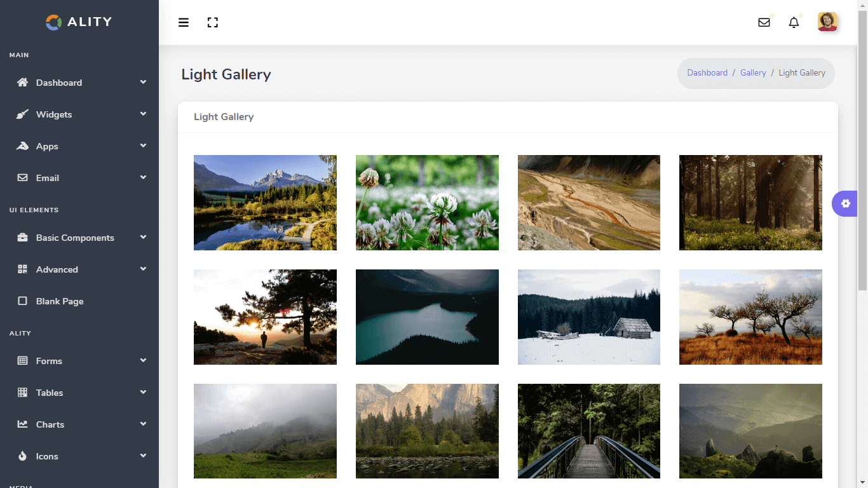Toggle fullscreen mode icon

pyautogui.click(x=213, y=23)
